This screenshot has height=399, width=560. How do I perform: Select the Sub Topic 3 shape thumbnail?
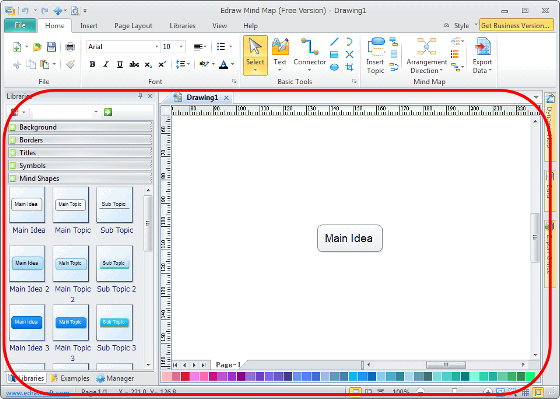click(x=114, y=322)
